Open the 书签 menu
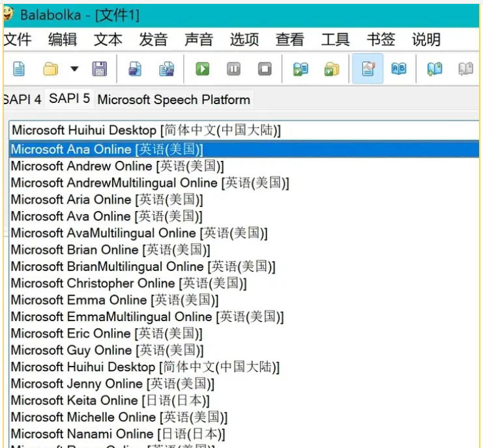 [381, 39]
